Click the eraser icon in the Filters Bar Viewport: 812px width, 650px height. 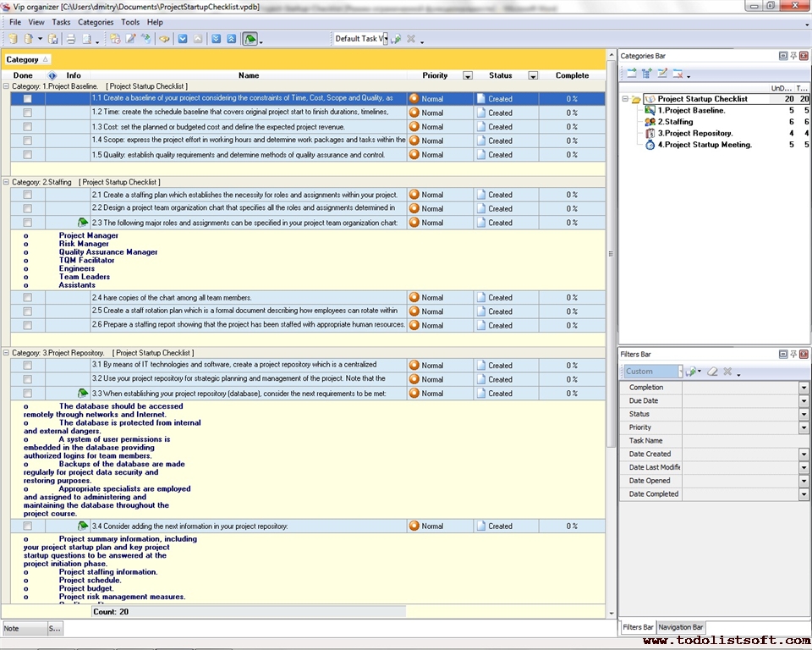(712, 372)
